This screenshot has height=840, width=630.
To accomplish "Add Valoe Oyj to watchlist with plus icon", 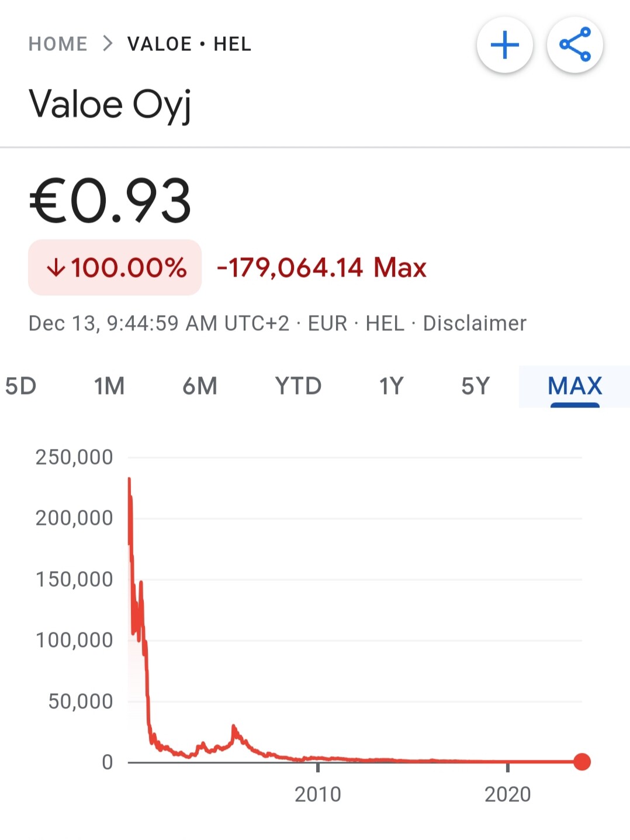I will 505,45.
